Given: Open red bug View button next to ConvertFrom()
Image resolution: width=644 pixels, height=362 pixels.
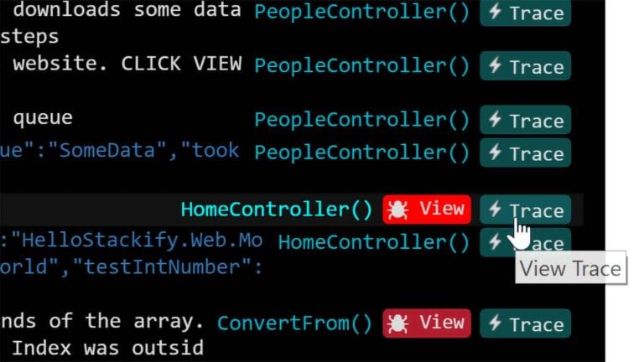Looking at the screenshot, I should click(427, 323).
